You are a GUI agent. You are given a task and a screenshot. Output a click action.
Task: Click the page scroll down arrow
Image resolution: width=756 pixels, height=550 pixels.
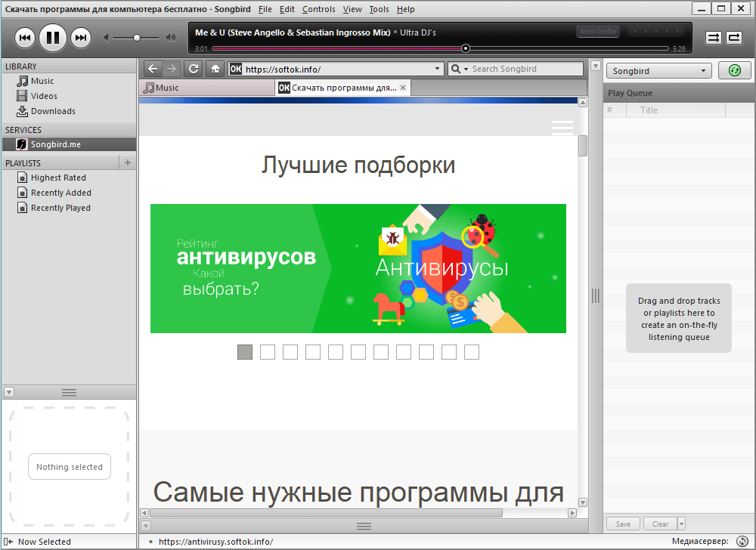click(582, 502)
